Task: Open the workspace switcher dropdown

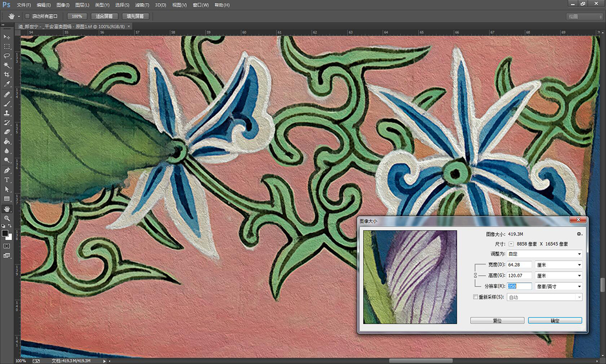Action: 584,16
